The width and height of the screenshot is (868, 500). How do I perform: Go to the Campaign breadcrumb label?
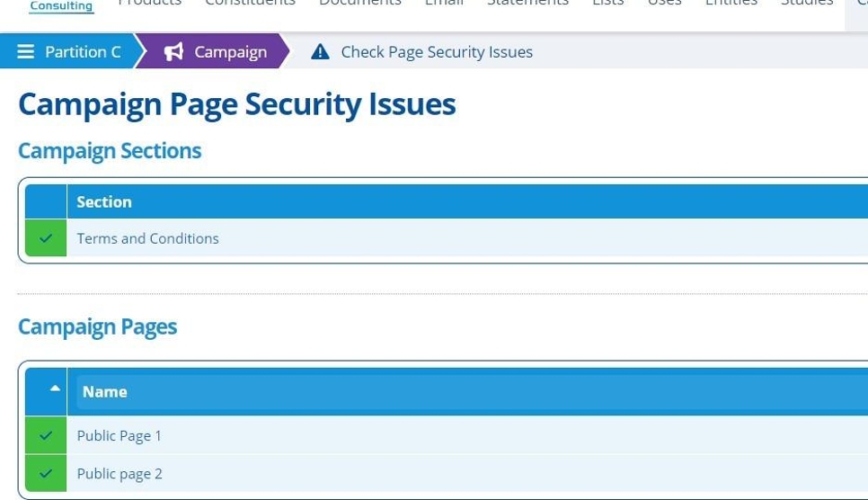click(231, 52)
